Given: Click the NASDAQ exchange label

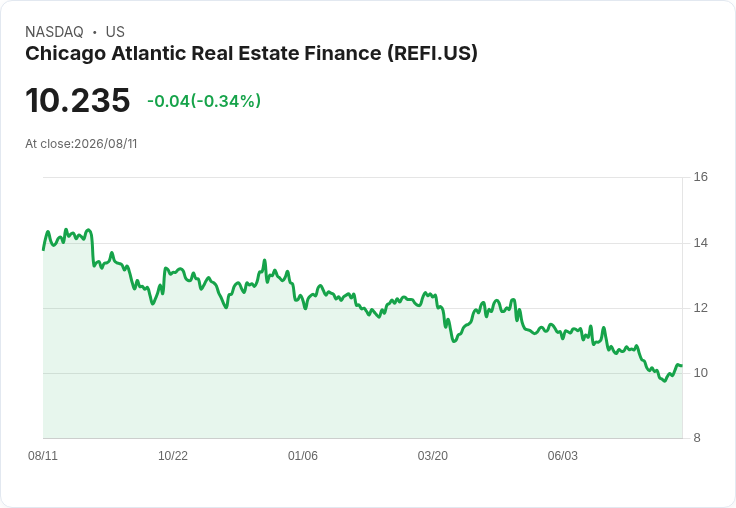Looking at the screenshot, I should tap(54, 32).
